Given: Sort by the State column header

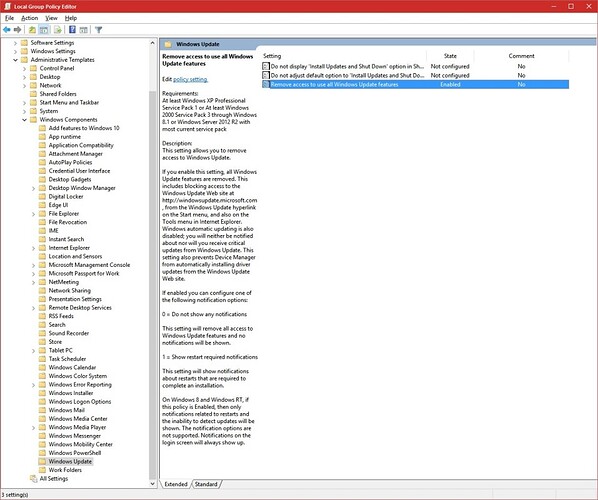Looking at the screenshot, I should 450,56.
